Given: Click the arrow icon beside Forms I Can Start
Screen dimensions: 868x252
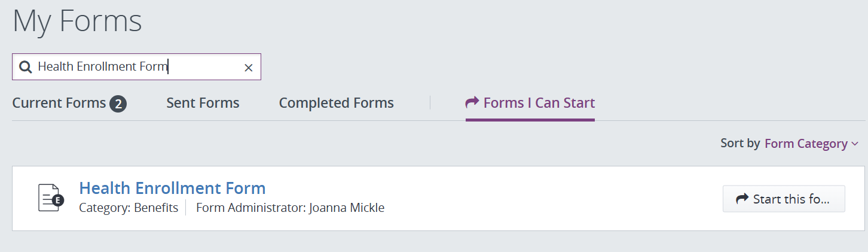Looking at the screenshot, I should (472, 103).
